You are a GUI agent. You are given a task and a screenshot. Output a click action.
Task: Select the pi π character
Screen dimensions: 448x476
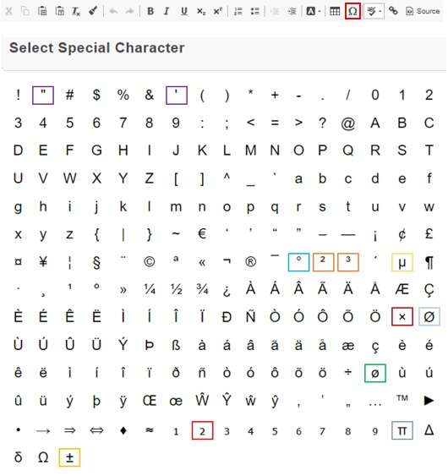[x=402, y=430]
